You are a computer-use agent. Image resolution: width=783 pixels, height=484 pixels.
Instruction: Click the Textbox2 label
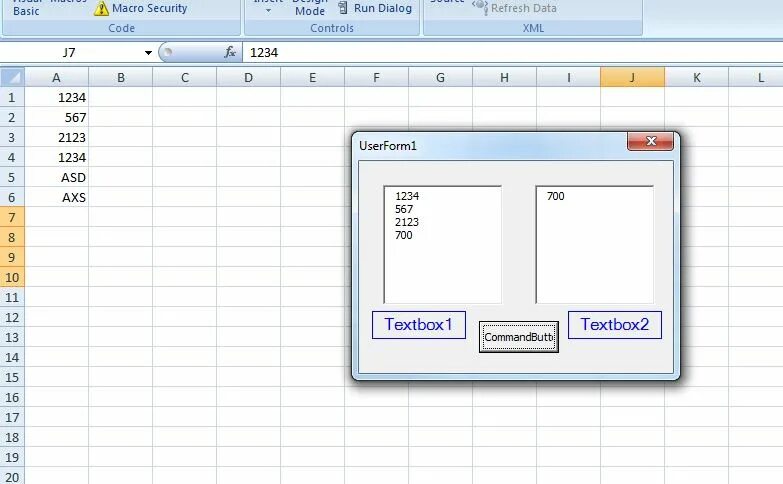[x=615, y=325]
